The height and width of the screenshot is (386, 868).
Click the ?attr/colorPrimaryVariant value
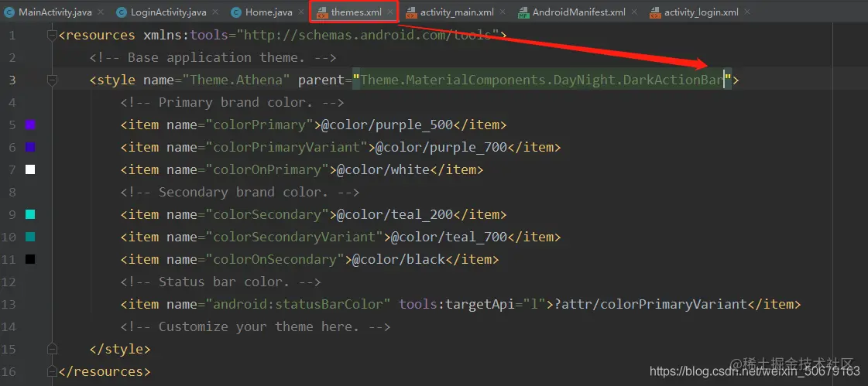651,304
